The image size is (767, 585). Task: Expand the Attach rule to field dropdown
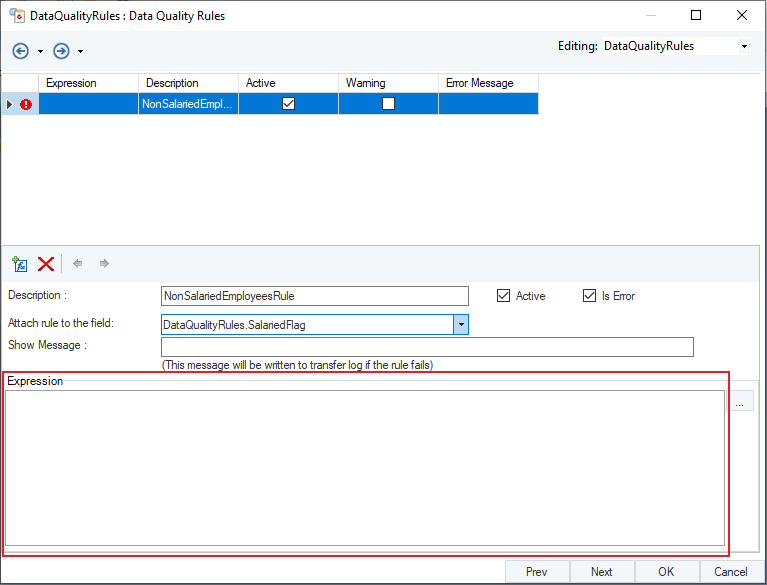coord(460,325)
